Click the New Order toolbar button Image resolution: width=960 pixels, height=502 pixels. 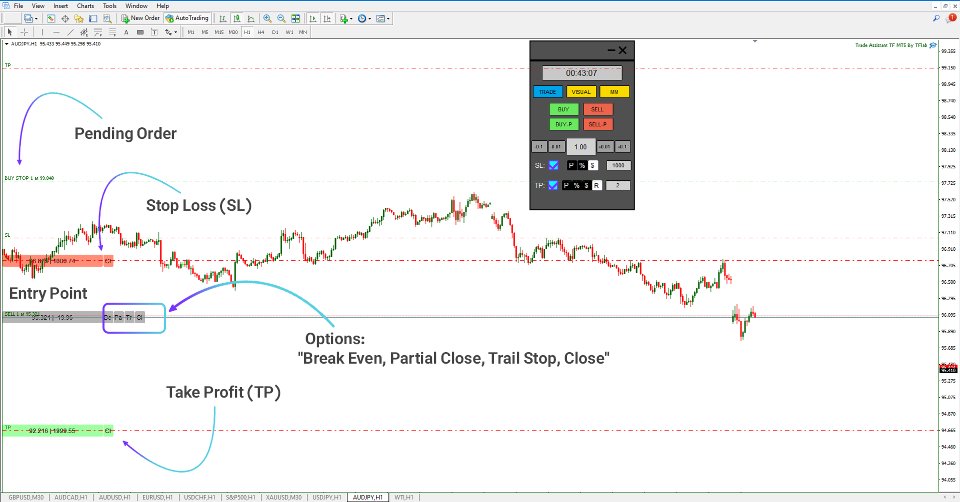coord(140,18)
